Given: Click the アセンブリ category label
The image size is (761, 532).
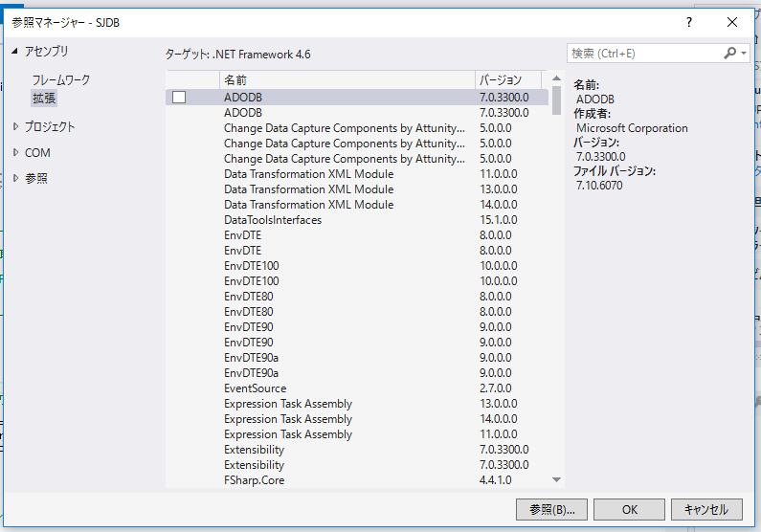Looking at the screenshot, I should [47, 51].
